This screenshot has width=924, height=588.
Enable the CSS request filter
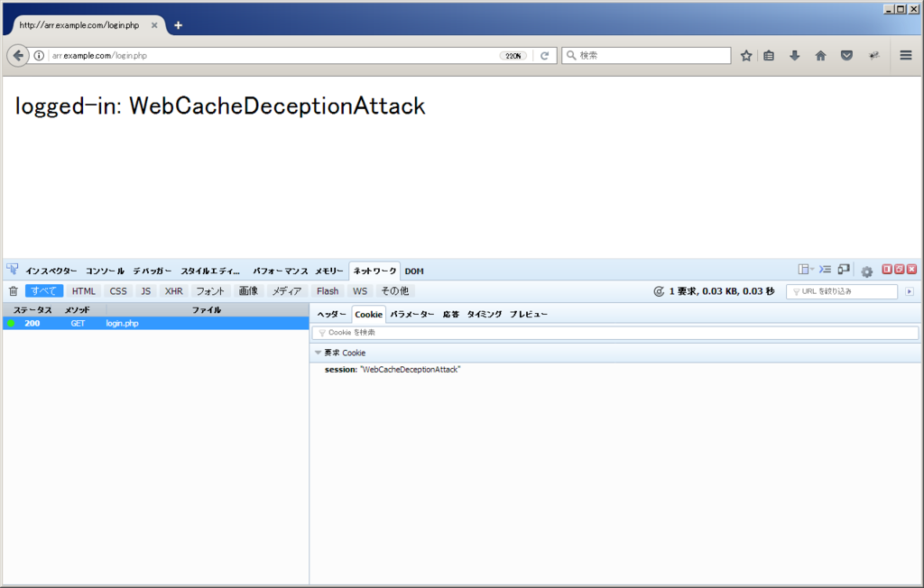coord(118,291)
